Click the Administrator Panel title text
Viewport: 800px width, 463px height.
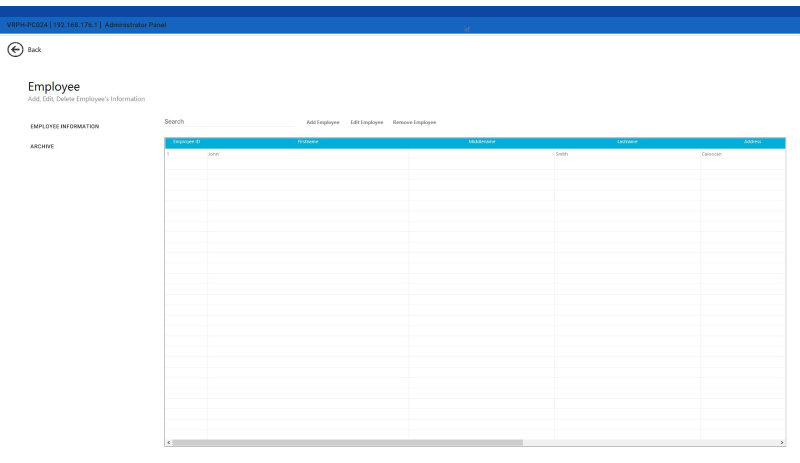[135, 25]
